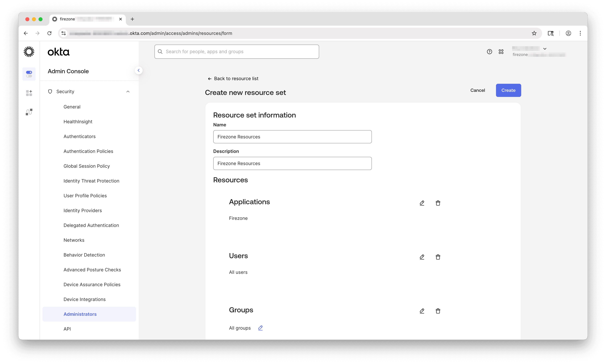Edit the Applications resource with the pencil icon
This screenshot has height=364, width=606.
[x=422, y=203]
